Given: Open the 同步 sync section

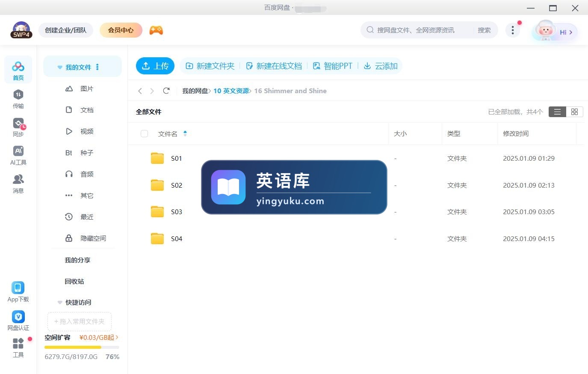Looking at the screenshot, I should pyautogui.click(x=18, y=127).
